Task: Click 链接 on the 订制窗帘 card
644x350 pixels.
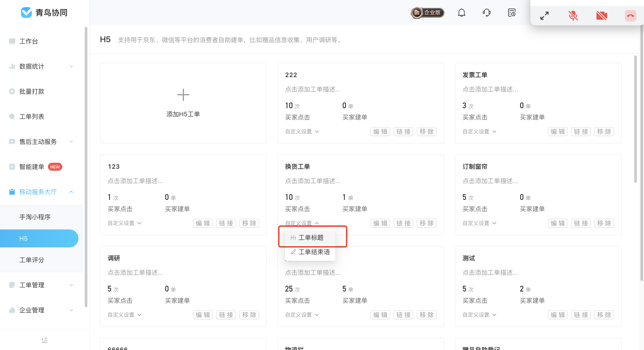Action: [x=581, y=223]
